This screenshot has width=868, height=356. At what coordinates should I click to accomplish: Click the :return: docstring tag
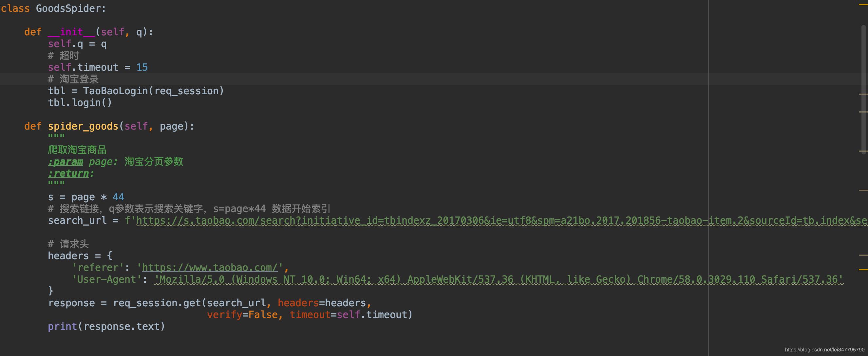point(69,173)
